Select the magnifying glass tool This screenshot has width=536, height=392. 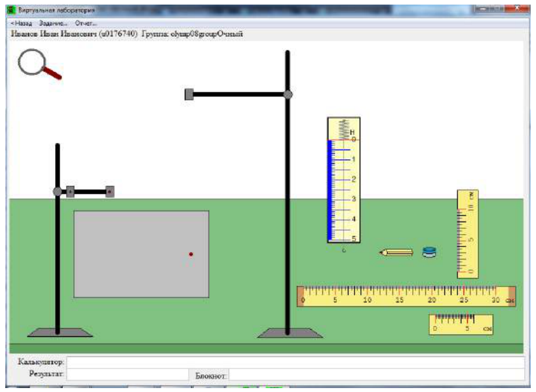[39, 64]
